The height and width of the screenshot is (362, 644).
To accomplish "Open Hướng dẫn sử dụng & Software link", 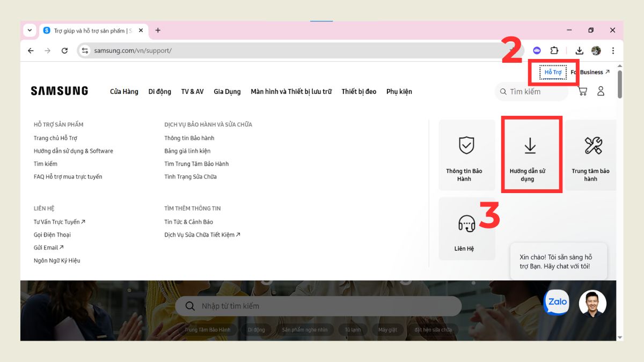I will tap(74, 151).
